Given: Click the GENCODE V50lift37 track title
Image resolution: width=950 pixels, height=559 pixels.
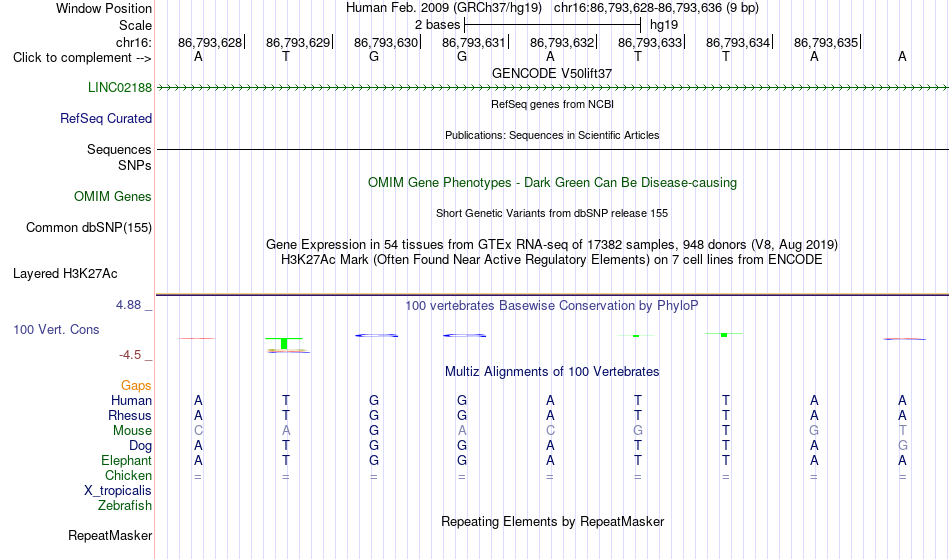Looking at the screenshot, I should pyautogui.click(x=552, y=73).
